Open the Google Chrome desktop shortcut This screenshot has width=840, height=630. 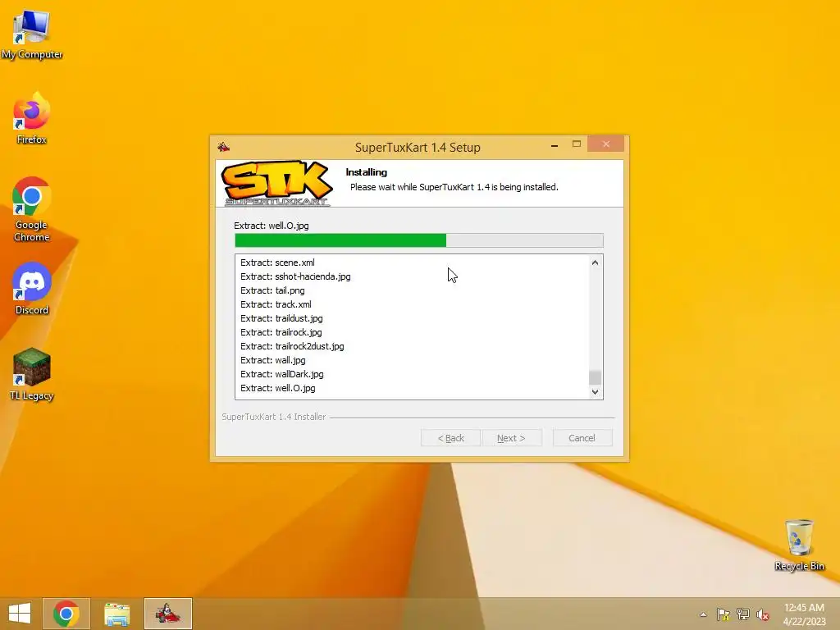click(x=32, y=209)
